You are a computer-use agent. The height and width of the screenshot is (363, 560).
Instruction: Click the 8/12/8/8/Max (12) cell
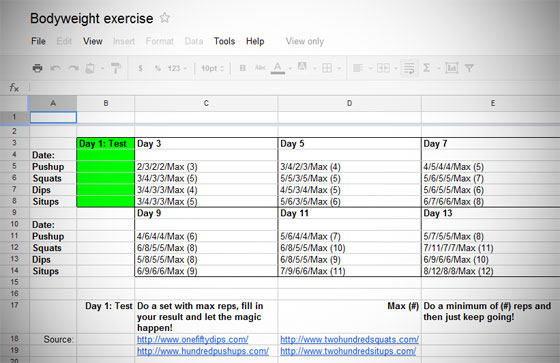491,271
